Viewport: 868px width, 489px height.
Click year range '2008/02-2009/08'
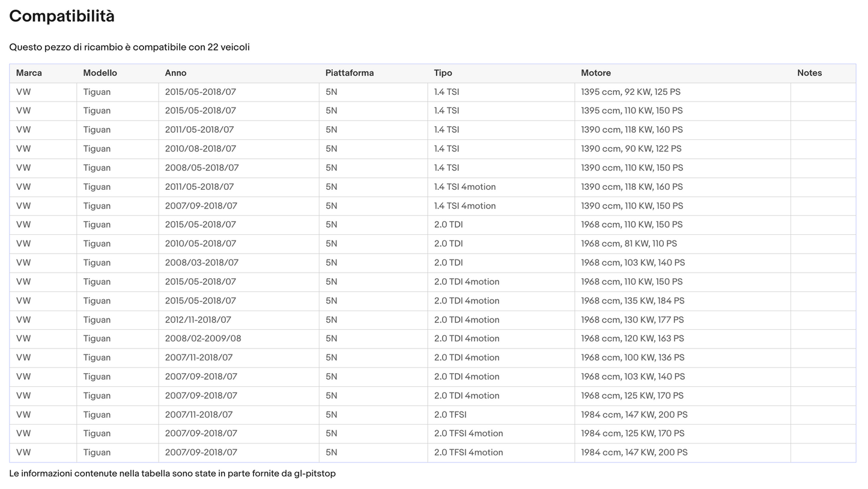(x=203, y=338)
